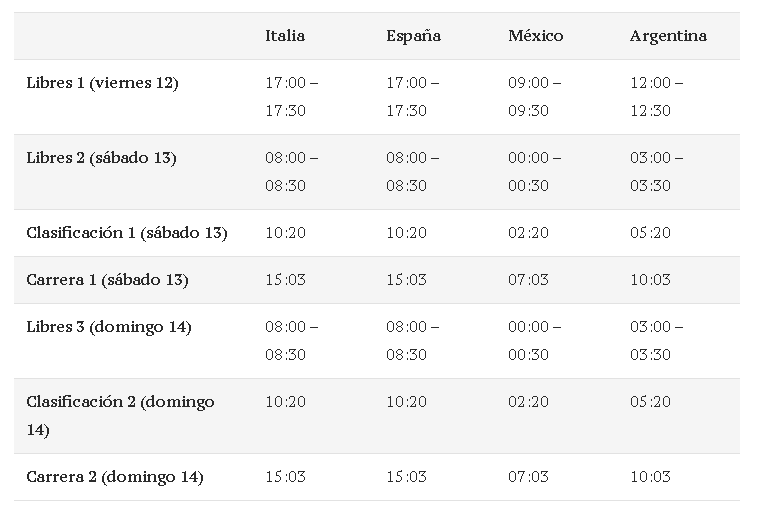Select the Argentina column header

tap(668, 36)
